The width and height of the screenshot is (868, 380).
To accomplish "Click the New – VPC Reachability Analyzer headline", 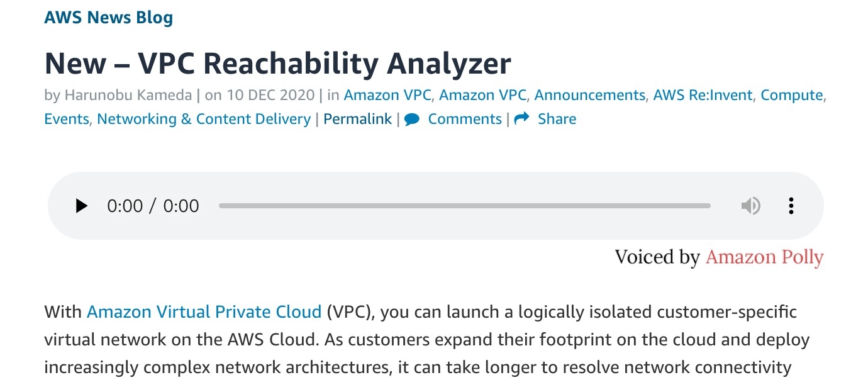I will tap(277, 63).
